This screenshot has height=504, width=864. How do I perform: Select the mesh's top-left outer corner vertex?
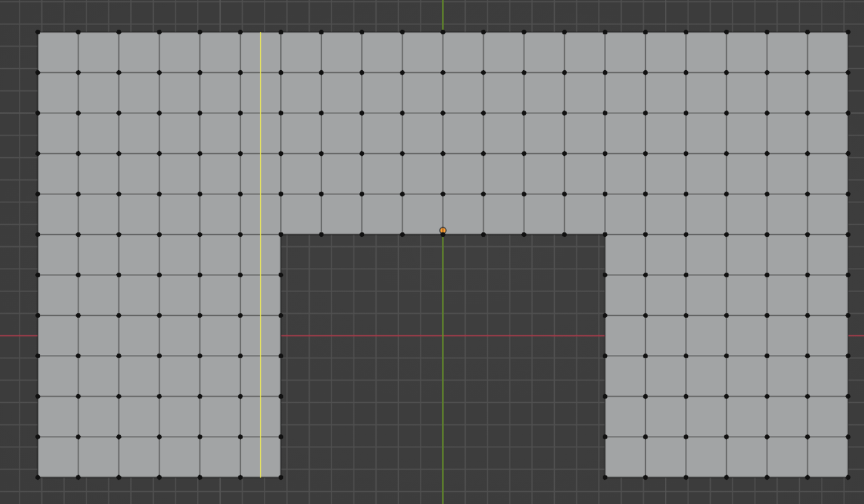[38, 32]
